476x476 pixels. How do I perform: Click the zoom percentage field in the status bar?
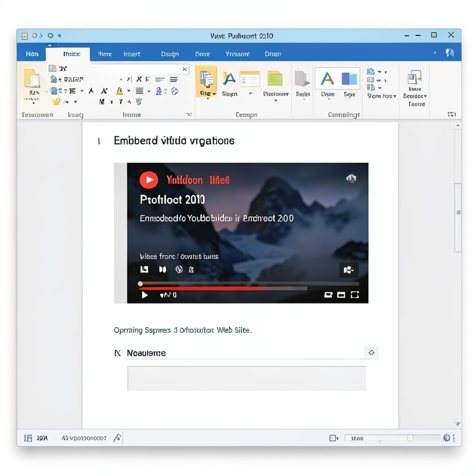click(357, 438)
